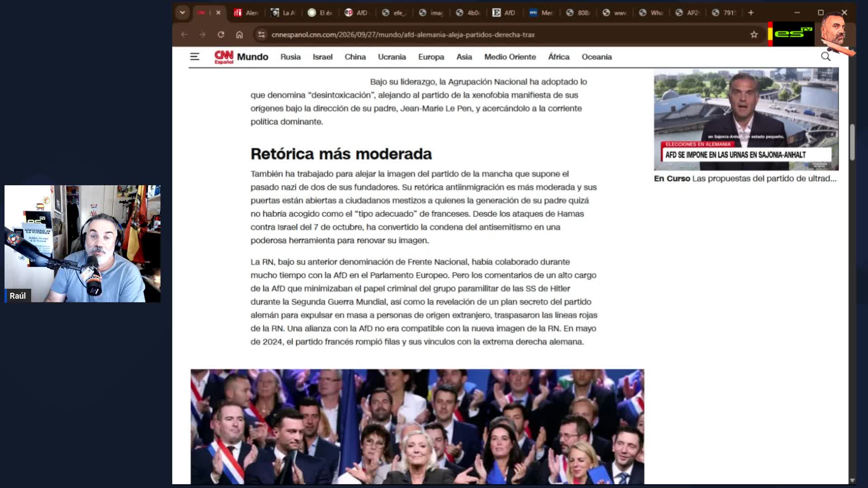Play the Sajonia-Anhalt election video thumbnail
This screenshot has height=488, width=868.
click(x=746, y=119)
